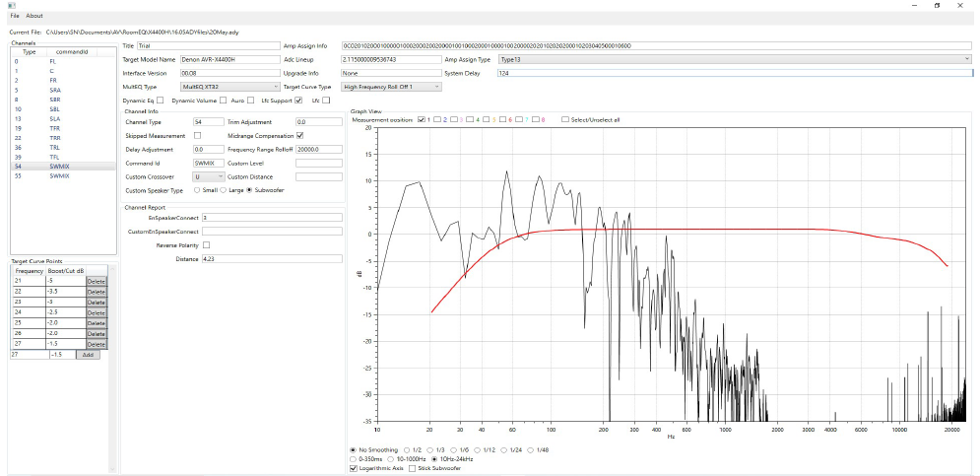Toggle the Lfc Support checkbox

point(298,101)
